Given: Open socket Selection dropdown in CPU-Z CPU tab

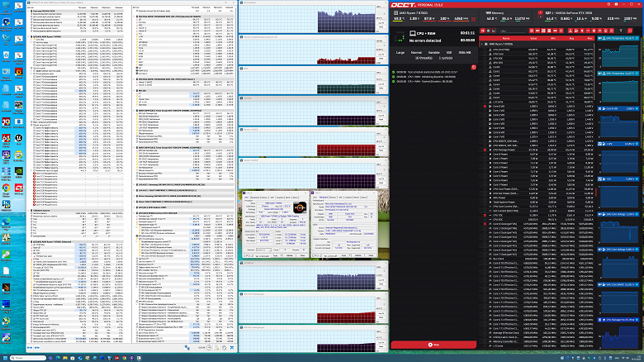Looking at the screenshot, I should (x=263, y=250).
